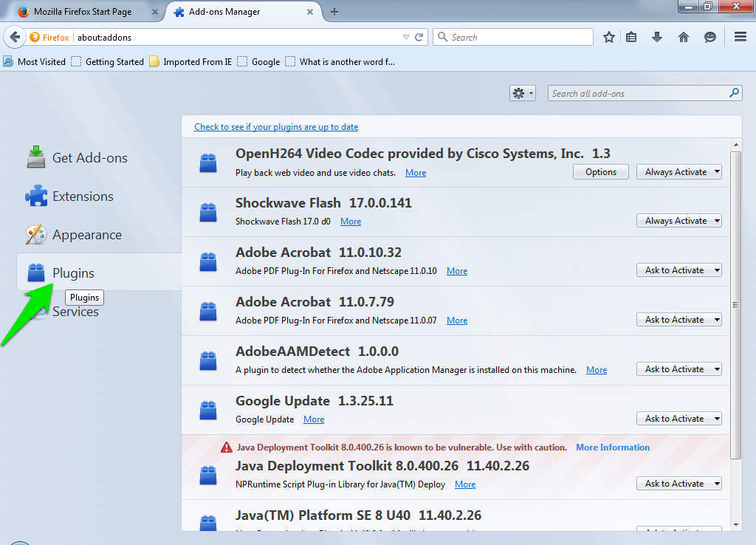Open Google Update Ask to Activate dropdown
756x545 pixels.
[679, 419]
